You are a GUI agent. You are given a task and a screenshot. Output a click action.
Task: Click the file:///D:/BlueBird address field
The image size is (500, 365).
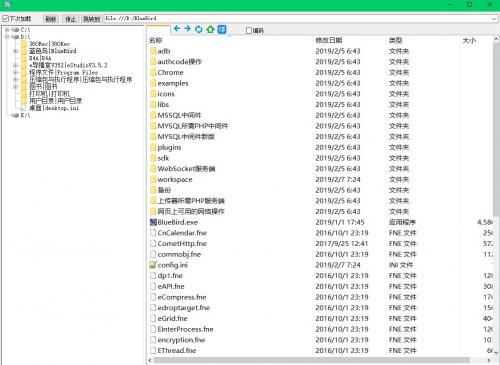[x=297, y=19]
